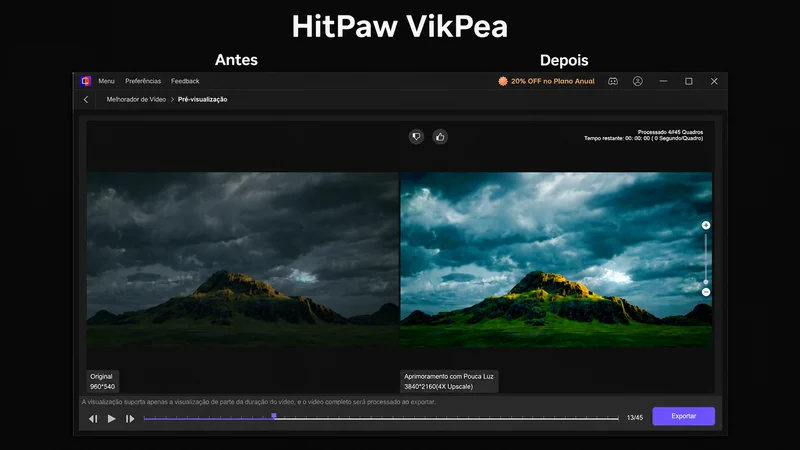The height and width of the screenshot is (450, 800).
Task: Go back with the left arrow
Action: tap(86, 99)
